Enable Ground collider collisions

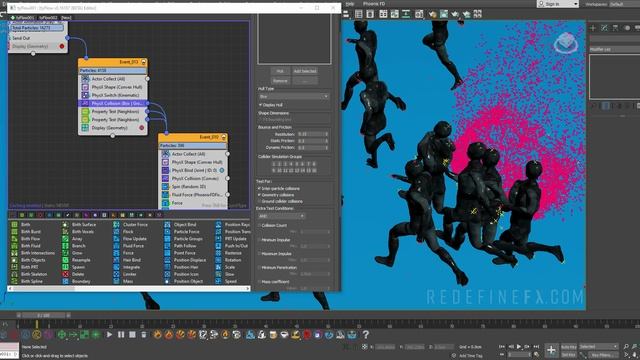[x=259, y=201]
